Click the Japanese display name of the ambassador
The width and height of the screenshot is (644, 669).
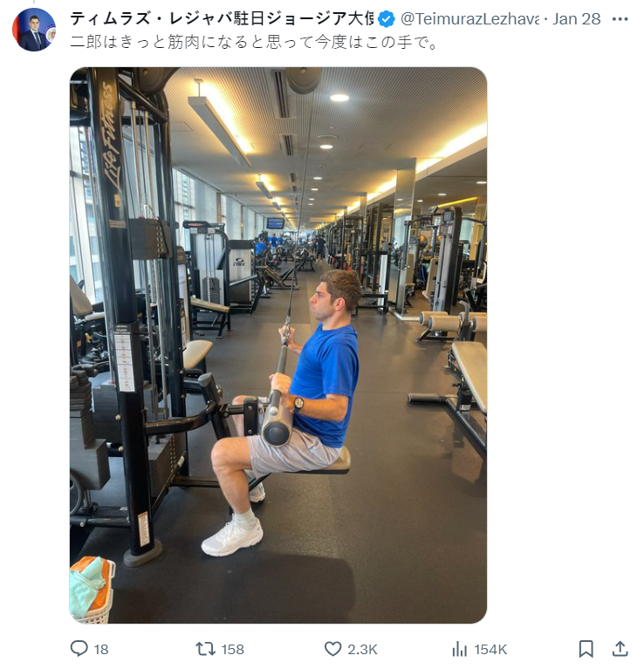click(222, 19)
